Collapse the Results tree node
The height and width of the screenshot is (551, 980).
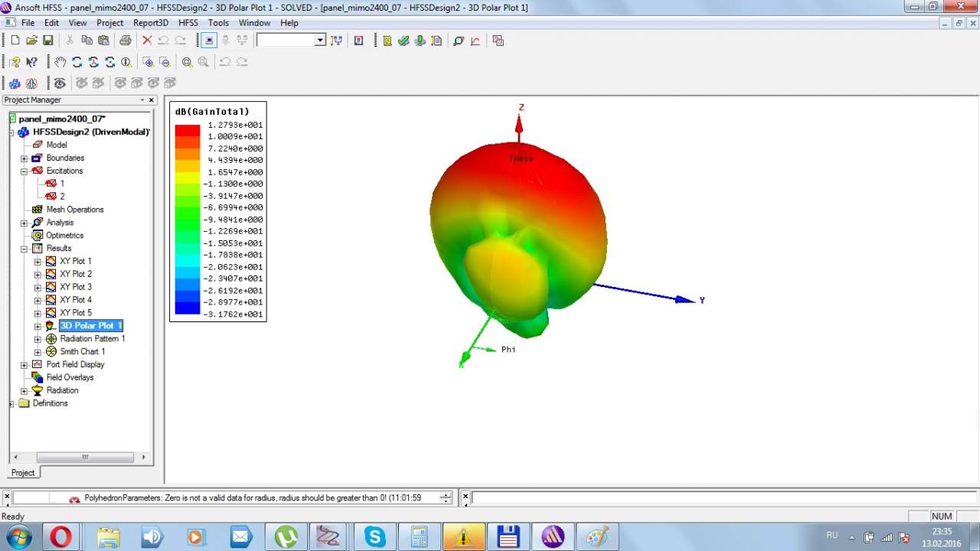point(24,249)
